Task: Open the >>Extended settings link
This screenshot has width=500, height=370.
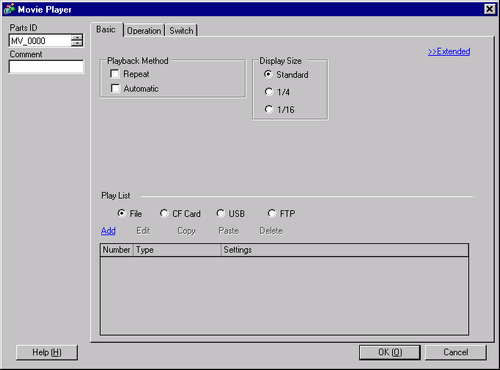Action: pos(449,52)
